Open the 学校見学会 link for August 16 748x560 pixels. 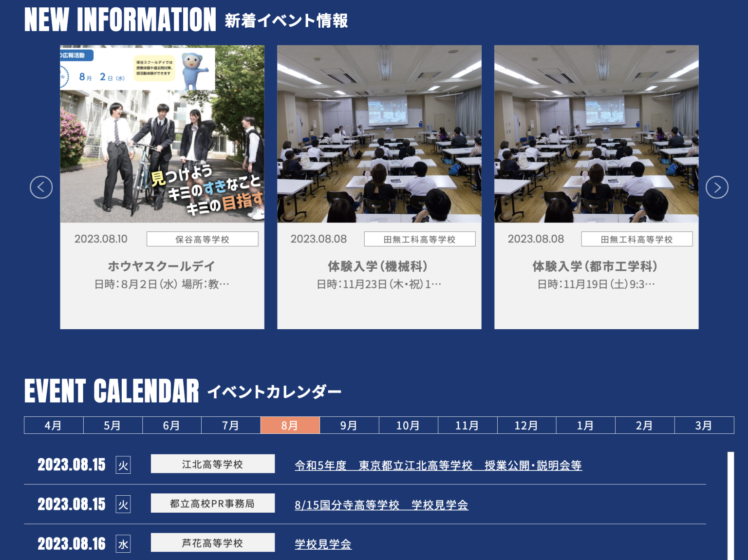(322, 544)
